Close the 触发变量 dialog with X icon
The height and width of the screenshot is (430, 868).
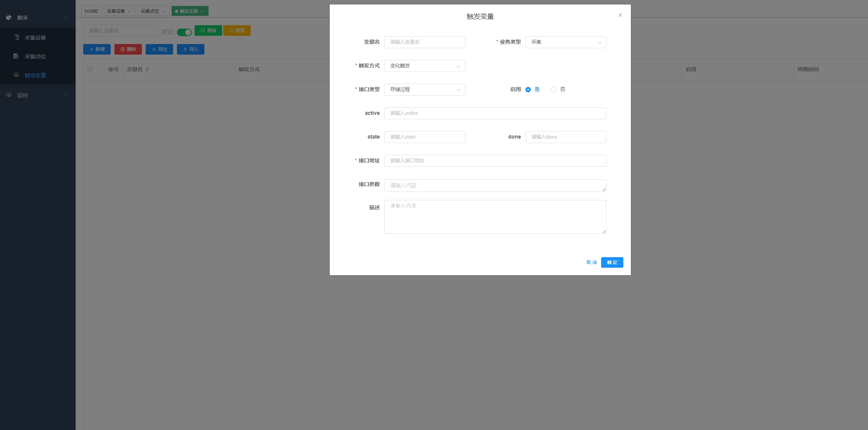pyautogui.click(x=620, y=15)
